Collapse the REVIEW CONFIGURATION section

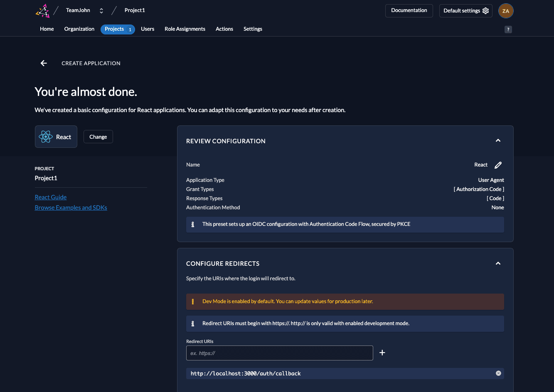point(498,140)
